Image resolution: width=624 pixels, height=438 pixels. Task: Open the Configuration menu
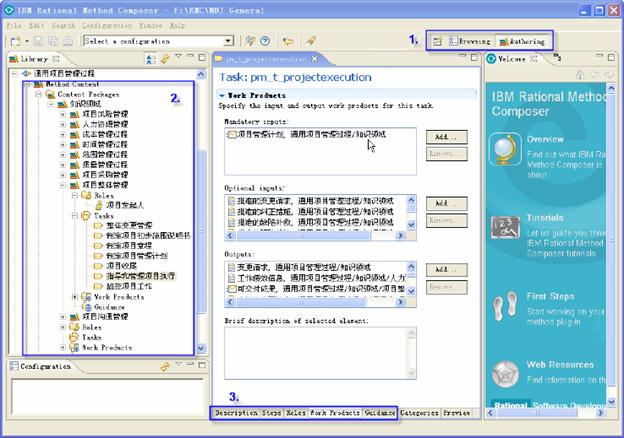tap(107, 25)
